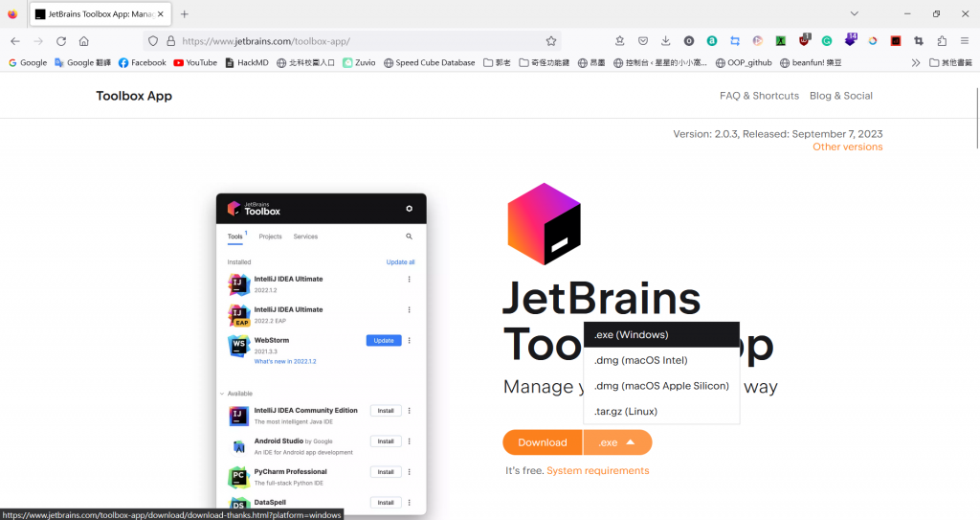Close the JetBrains Toolbox App tab
Image resolution: width=980 pixels, height=520 pixels.
tap(161, 13)
